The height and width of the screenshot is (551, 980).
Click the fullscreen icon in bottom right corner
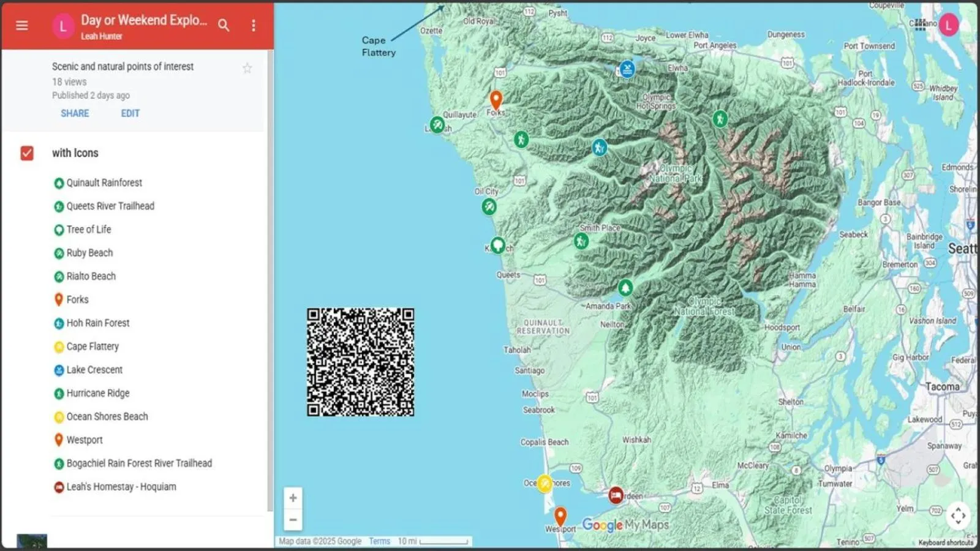tap(959, 516)
